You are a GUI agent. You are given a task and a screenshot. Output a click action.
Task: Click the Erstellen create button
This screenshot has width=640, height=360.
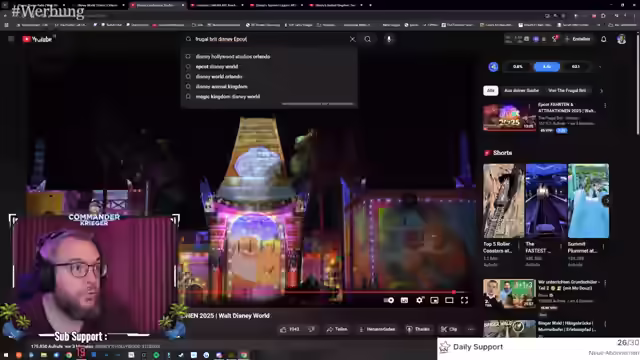pyautogui.click(x=578, y=39)
